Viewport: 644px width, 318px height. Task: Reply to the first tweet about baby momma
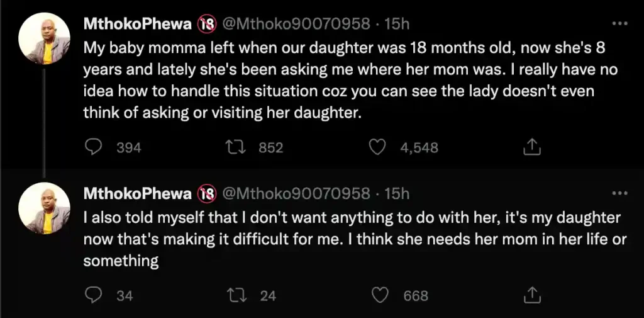[94, 147]
